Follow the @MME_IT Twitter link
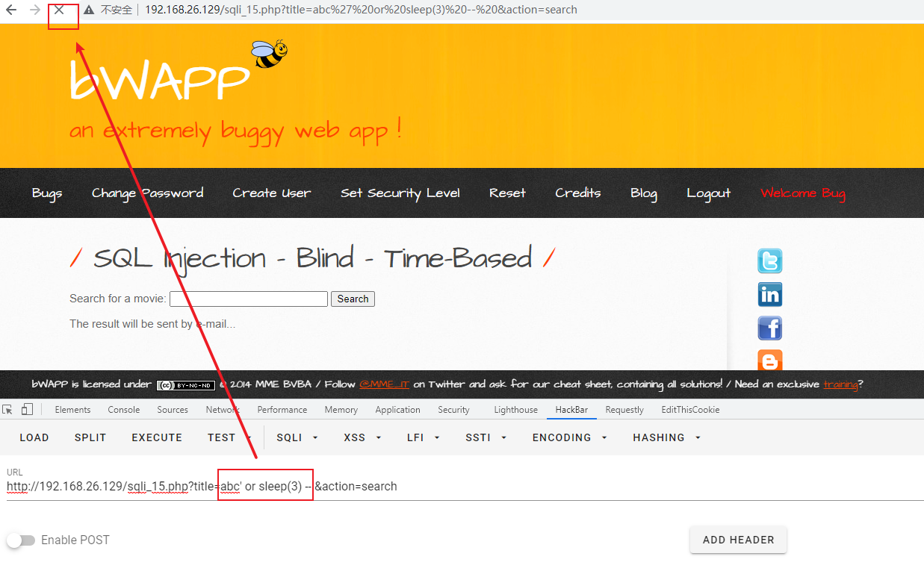This screenshot has height=580, width=924. point(384,385)
